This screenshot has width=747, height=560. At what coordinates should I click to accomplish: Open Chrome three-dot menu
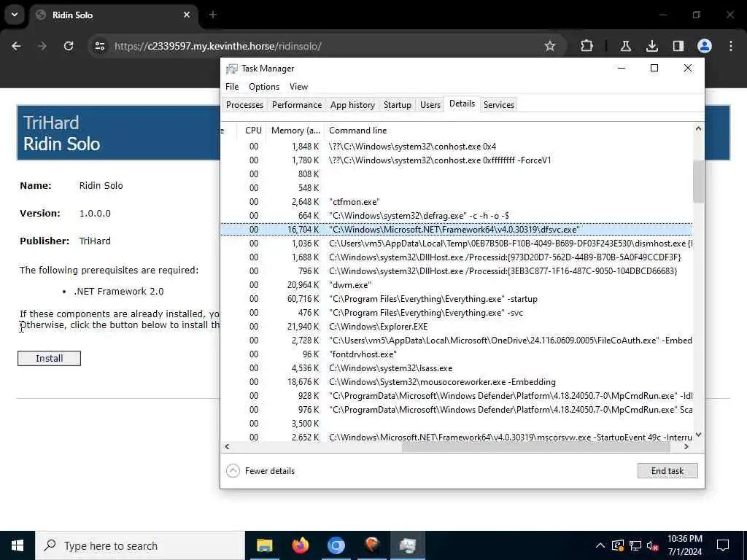[x=731, y=46]
